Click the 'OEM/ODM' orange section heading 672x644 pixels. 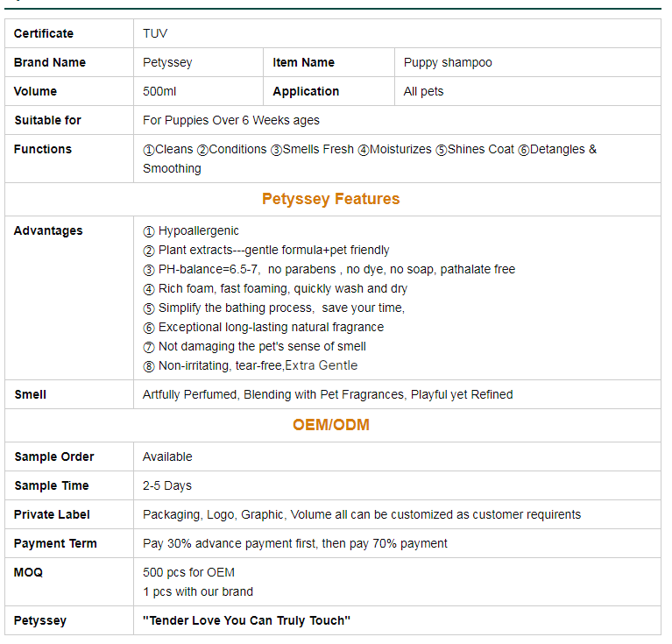[x=330, y=425]
